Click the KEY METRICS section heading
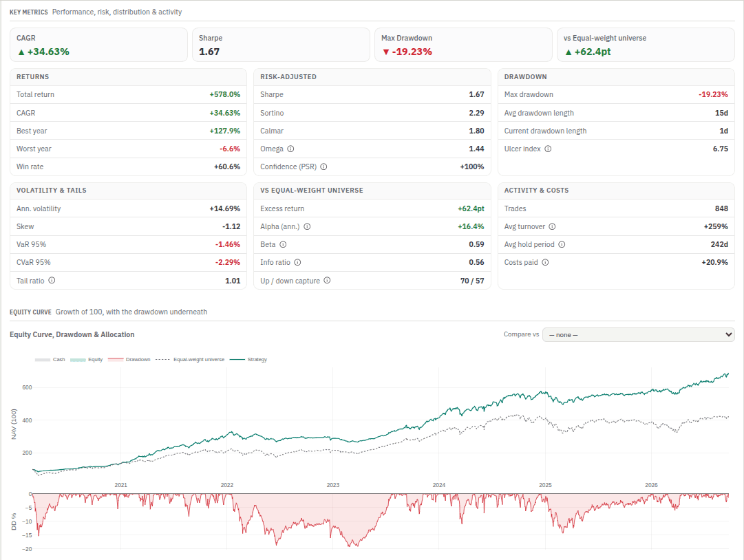Image resolution: width=744 pixels, height=560 pixels. (28, 12)
